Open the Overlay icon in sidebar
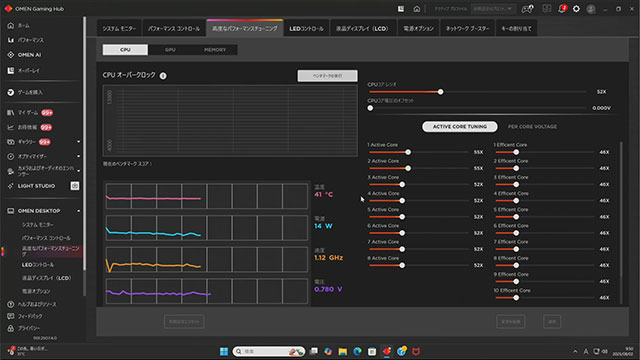 pyautogui.click(x=11, y=71)
